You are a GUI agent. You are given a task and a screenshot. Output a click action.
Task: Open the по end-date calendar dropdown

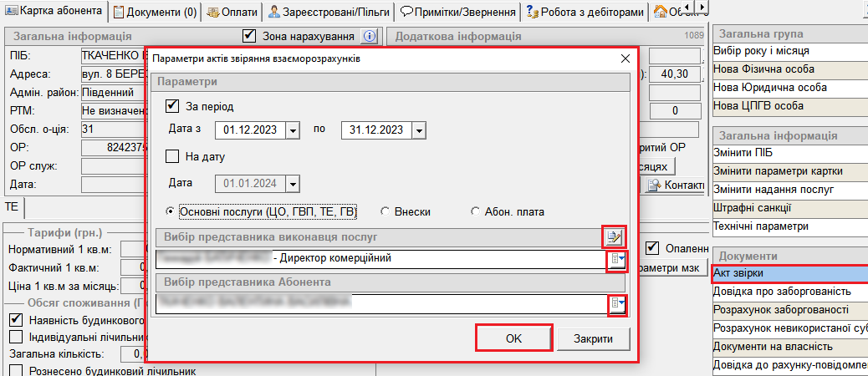[419, 130]
